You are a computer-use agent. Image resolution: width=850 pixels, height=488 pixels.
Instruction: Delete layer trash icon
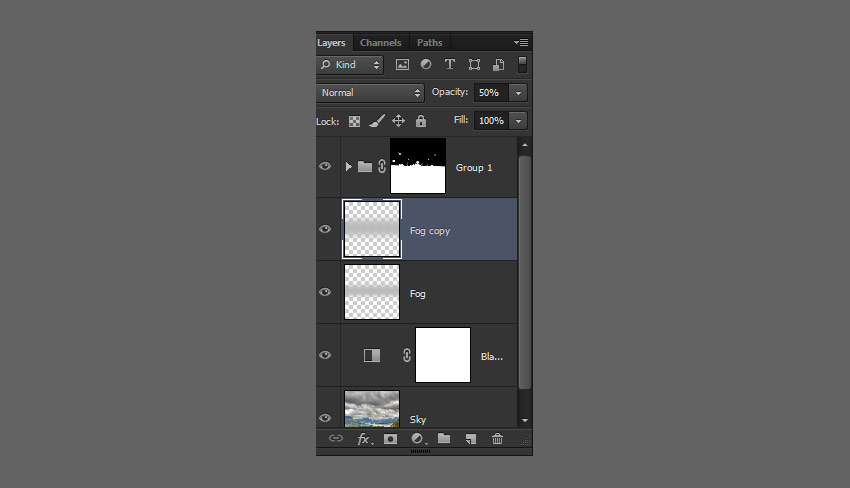point(497,439)
